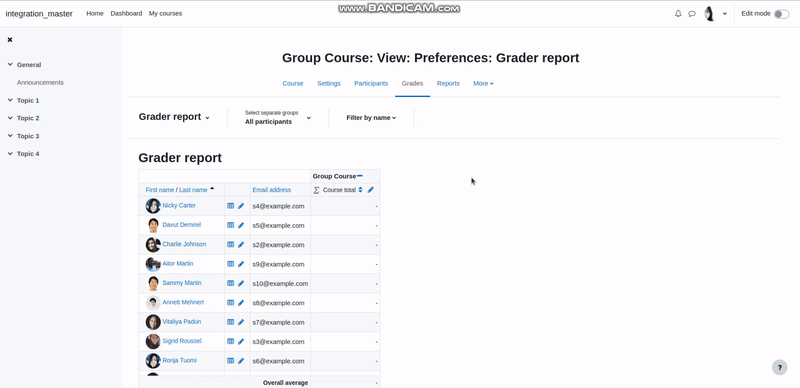Sort by Course total arrows

click(x=360, y=190)
